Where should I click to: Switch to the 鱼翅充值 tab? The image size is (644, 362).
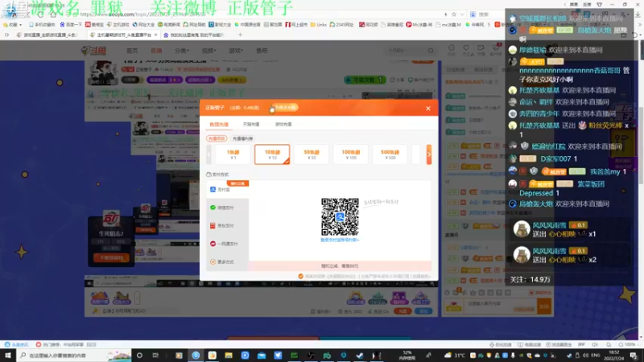[x=219, y=125]
